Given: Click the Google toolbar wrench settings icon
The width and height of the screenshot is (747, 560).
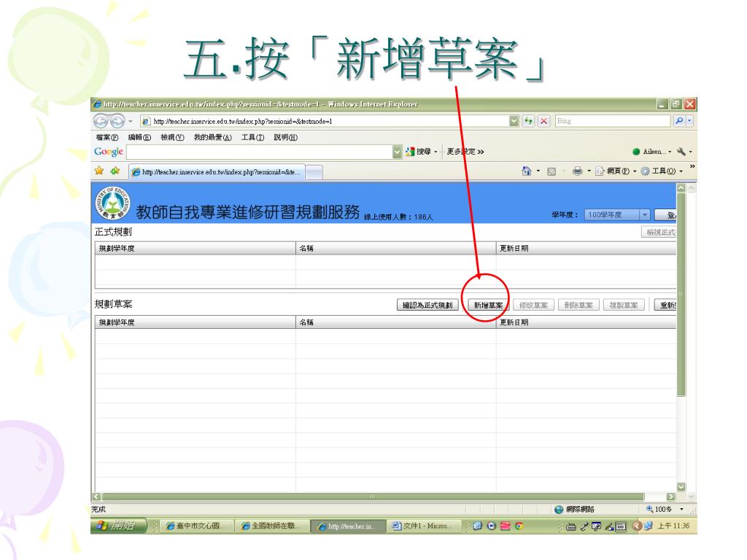Looking at the screenshot, I should [681, 152].
